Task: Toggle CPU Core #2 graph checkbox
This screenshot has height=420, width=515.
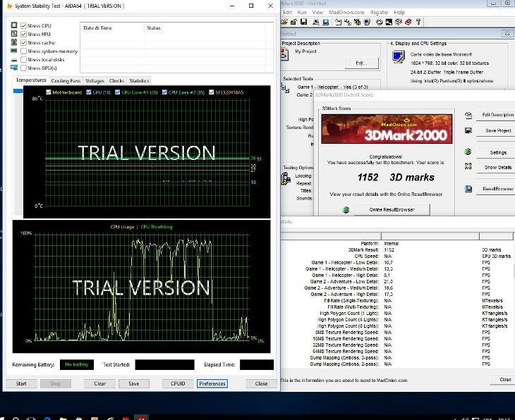Action: coord(164,92)
